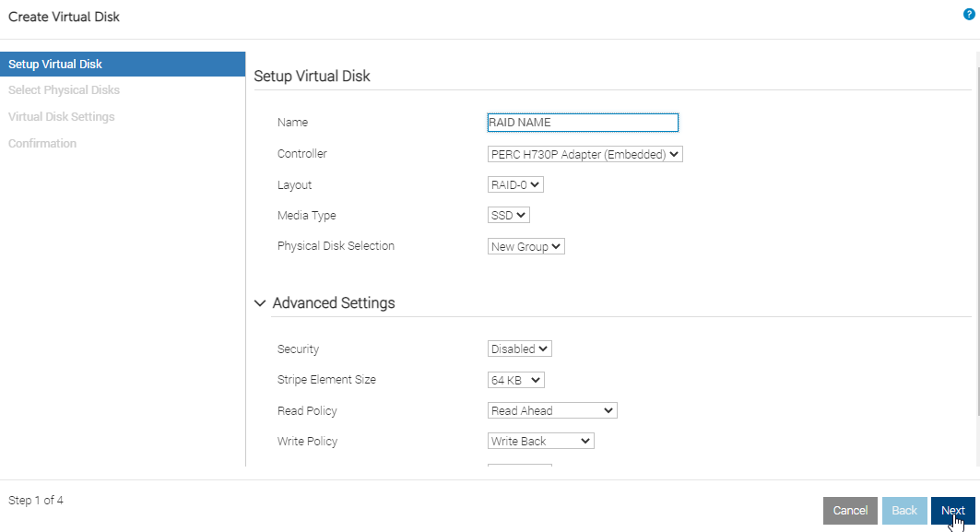Select the Confirmation step
The image size is (980, 532).
click(x=42, y=144)
